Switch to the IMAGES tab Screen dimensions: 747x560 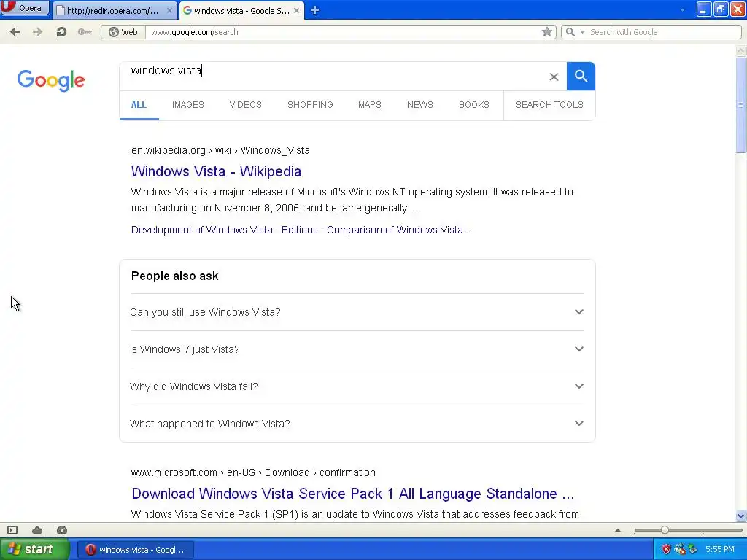(x=187, y=105)
